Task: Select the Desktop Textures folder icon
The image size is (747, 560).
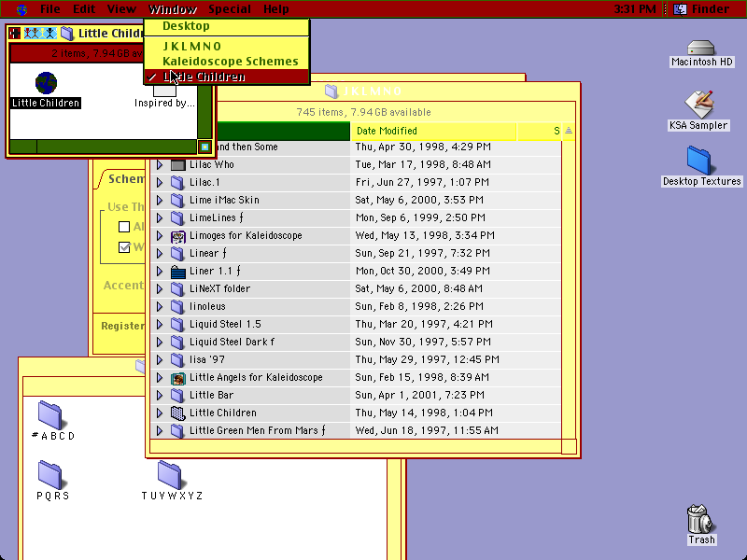Action: point(698,161)
